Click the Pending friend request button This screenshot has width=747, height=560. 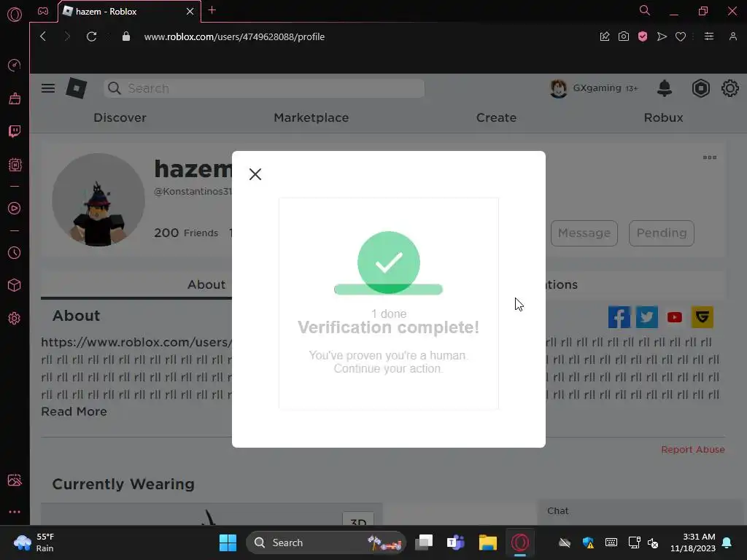661,233
